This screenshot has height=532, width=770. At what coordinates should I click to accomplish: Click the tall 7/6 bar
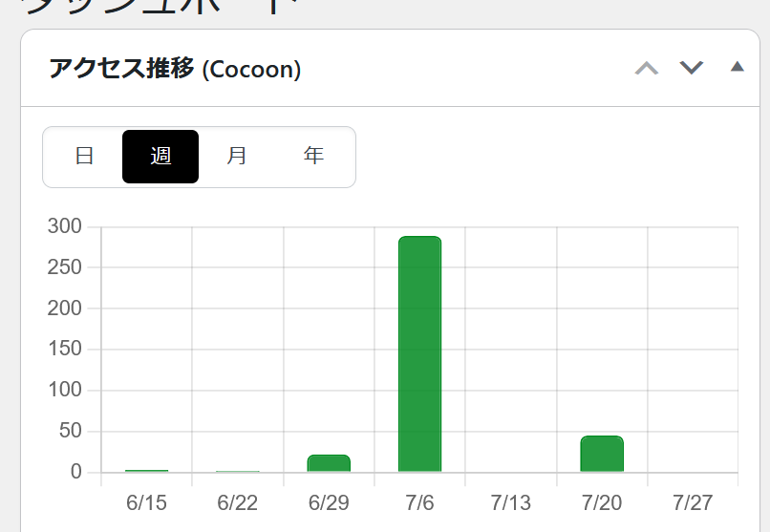pos(419,353)
